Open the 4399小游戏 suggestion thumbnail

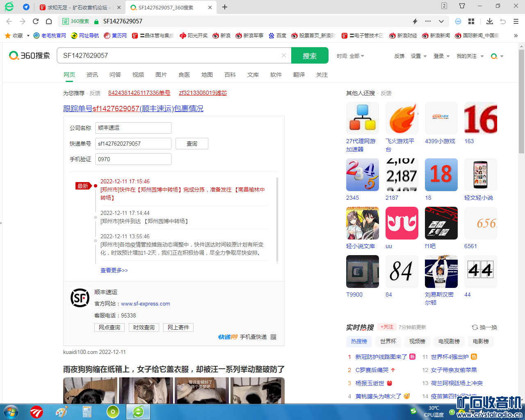point(441,118)
